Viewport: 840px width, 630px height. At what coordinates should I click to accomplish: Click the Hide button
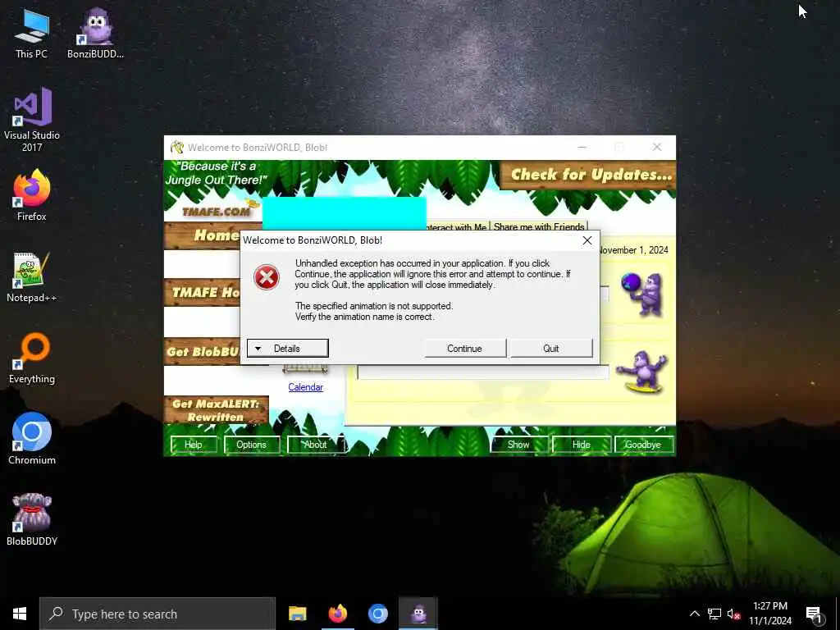[x=582, y=445]
